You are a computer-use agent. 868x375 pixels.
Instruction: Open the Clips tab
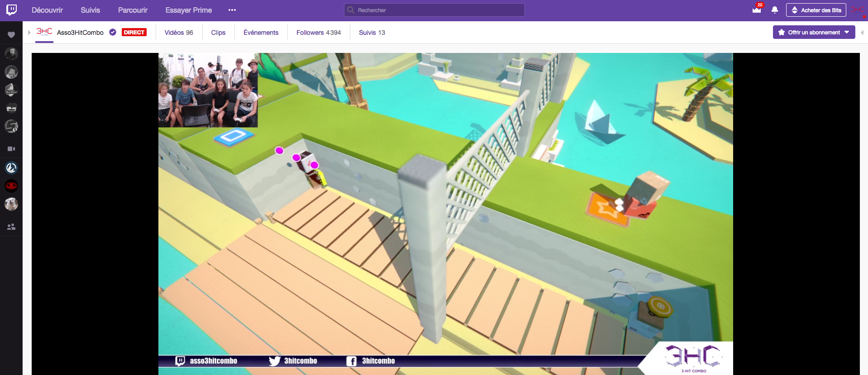pyautogui.click(x=218, y=33)
